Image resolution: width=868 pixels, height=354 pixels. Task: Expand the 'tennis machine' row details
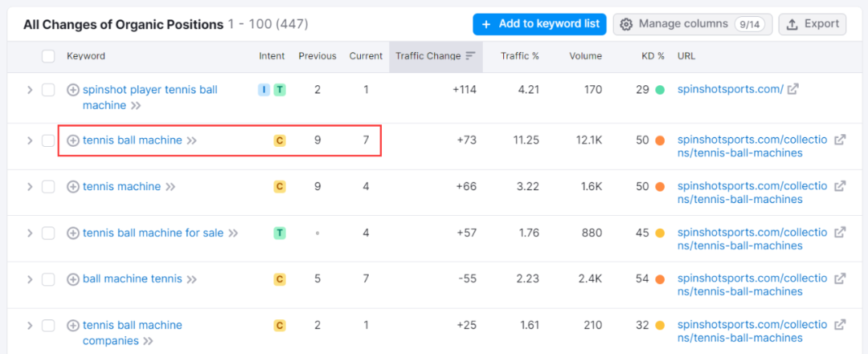pyautogui.click(x=30, y=187)
